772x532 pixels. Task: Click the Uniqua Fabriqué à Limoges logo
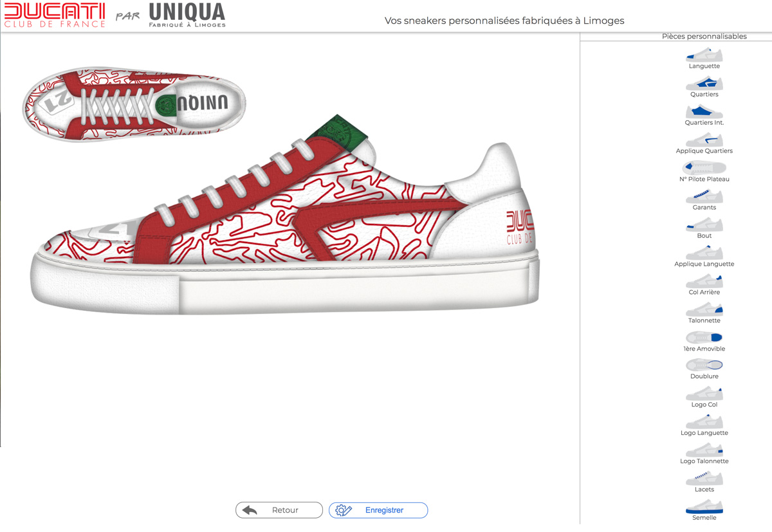point(187,15)
